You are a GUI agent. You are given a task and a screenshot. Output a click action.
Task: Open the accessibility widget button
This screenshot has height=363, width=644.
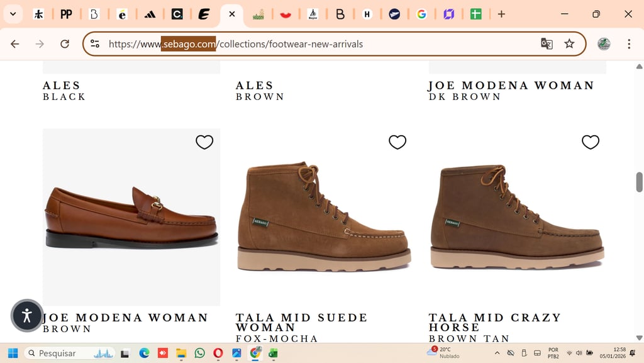(x=27, y=315)
